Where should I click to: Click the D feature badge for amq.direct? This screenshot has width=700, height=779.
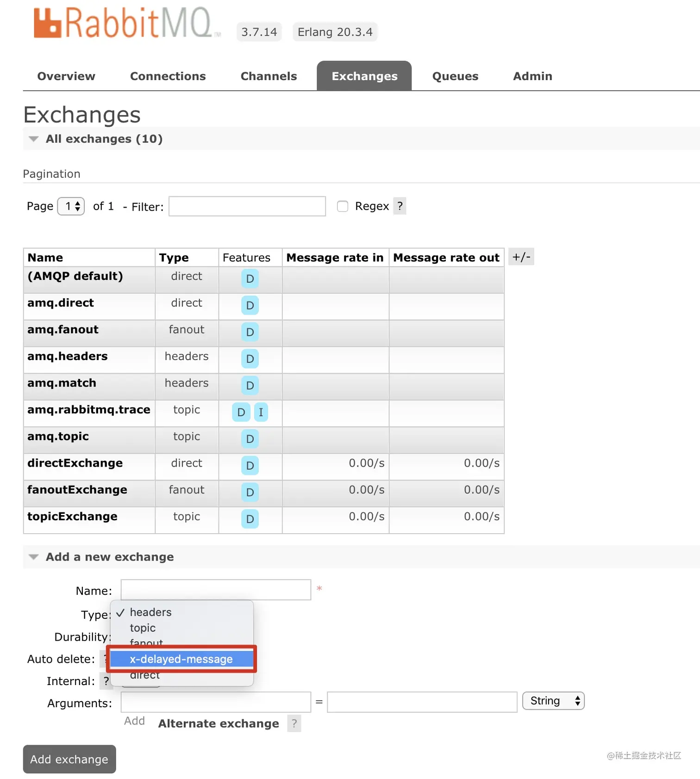coord(250,305)
